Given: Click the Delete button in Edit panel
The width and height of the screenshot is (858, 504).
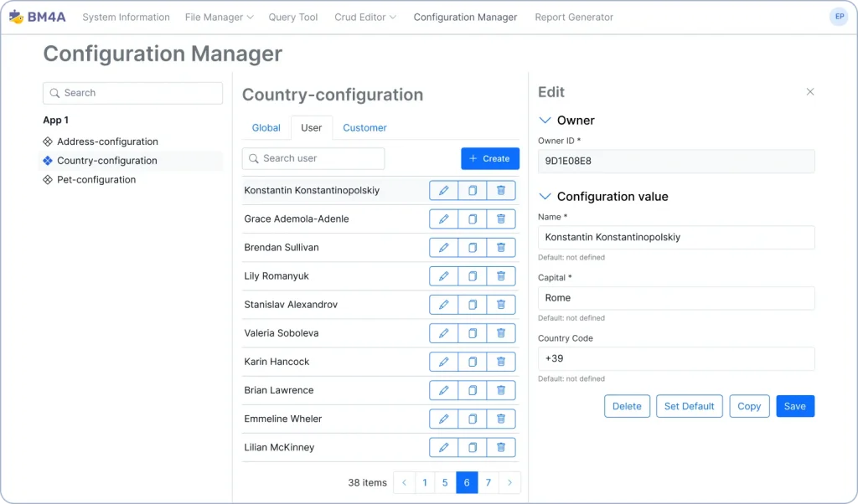Looking at the screenshot, I should click(x=627, y=406).
